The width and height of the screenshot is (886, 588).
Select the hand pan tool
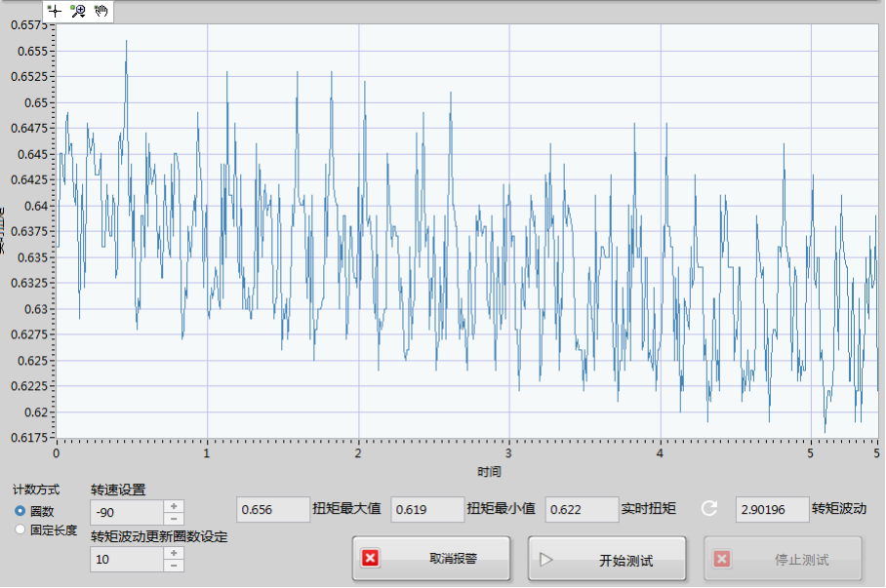[x=101, y=12]
